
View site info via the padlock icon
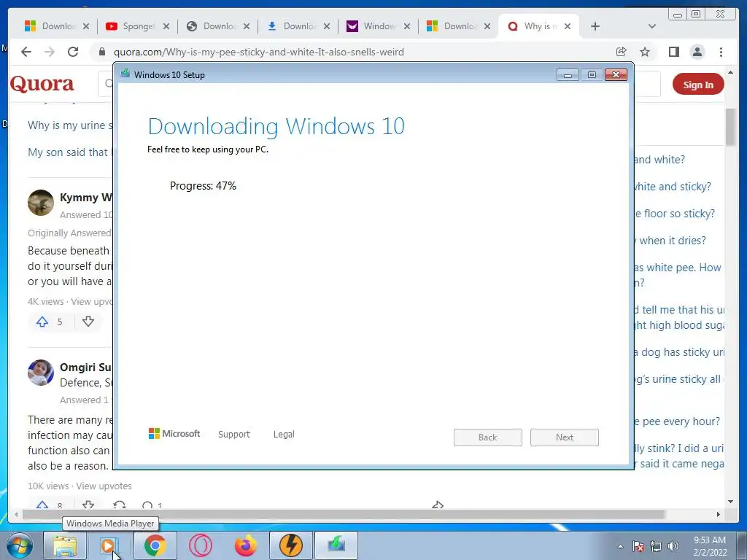coord(102,52)
